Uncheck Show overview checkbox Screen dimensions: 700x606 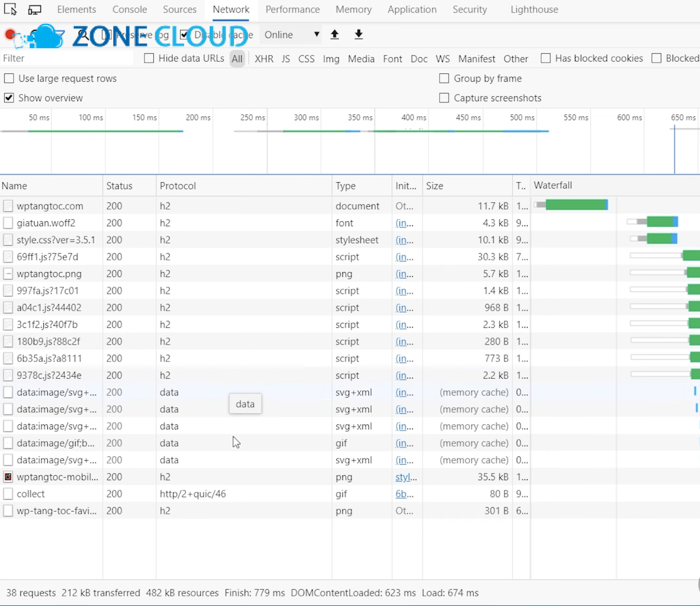click(x=9, y=98)
